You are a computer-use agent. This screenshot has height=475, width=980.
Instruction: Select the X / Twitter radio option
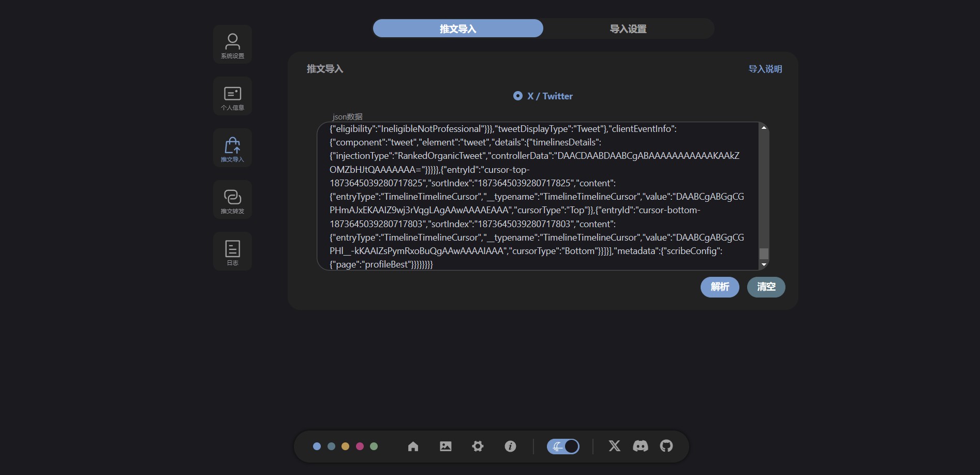click(518, 96)
